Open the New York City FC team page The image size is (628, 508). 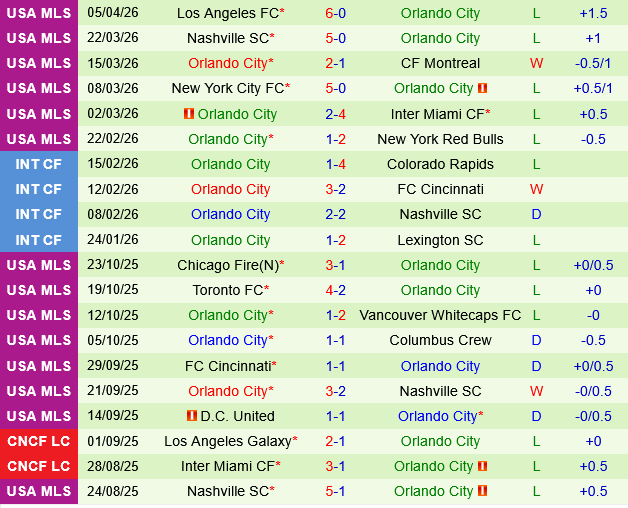[x=227, y=88]
